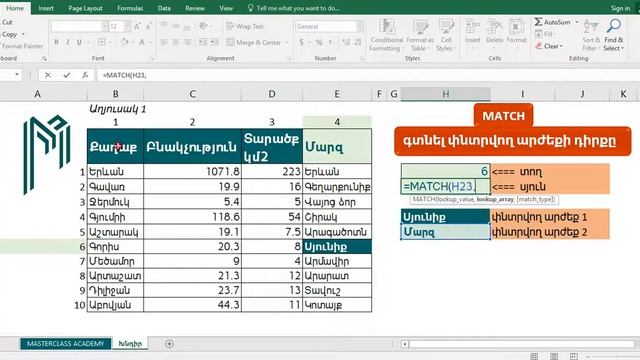Open the Data tab
The image size is (640, 360).
click(x=164, y=8)
